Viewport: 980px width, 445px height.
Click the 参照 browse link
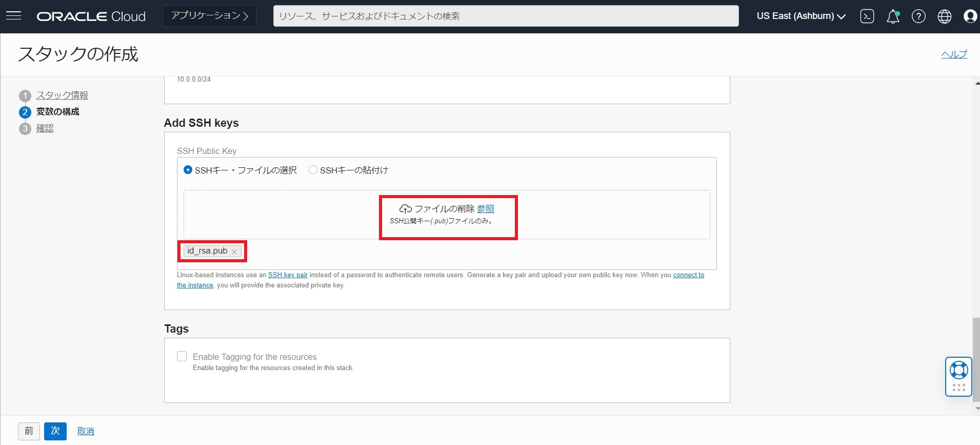486,209
